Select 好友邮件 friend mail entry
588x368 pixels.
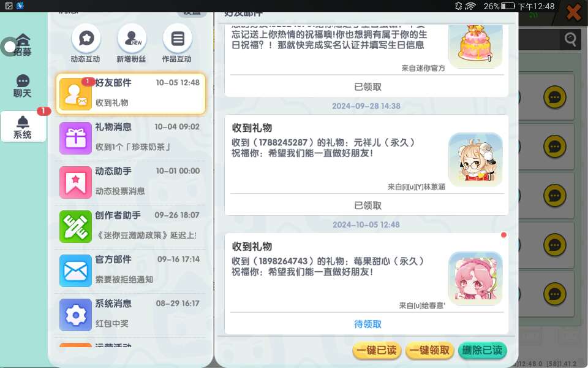point(130,94)
